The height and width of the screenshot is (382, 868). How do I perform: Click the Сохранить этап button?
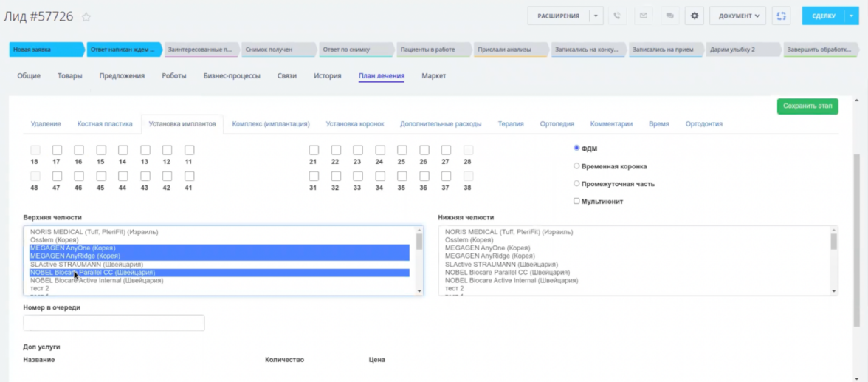tap(807, 106)
